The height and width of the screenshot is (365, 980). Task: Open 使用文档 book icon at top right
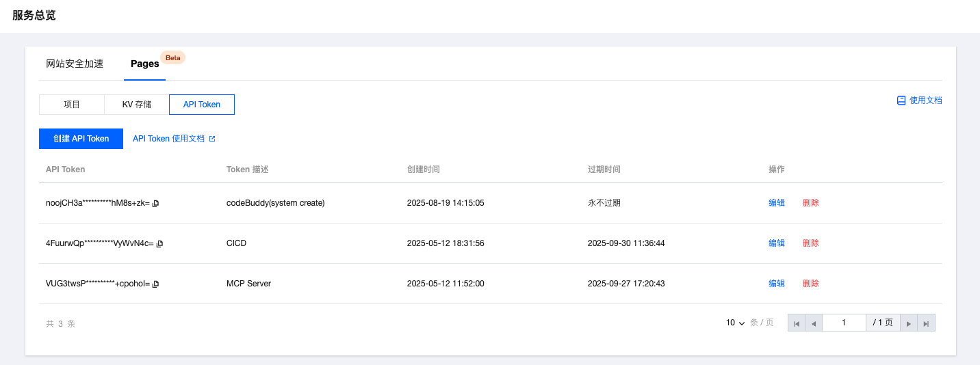(x=901, y=100)
